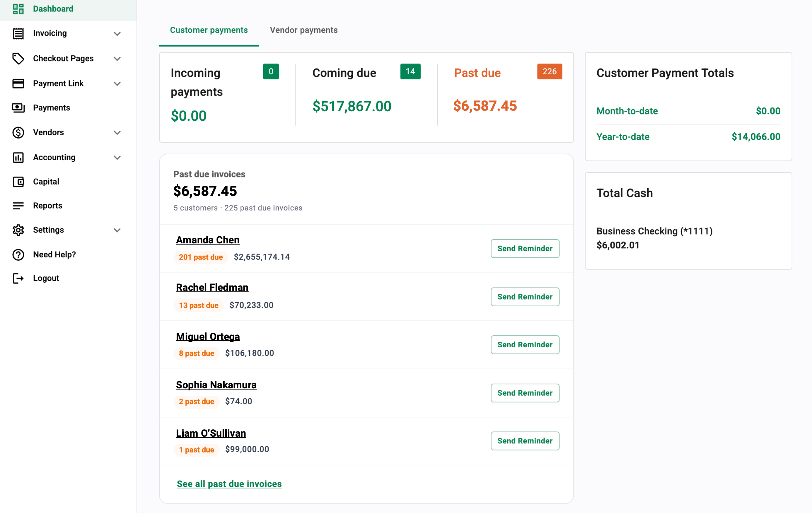Click the Past due 226 badge
The width and height of the screenshot is (812, 514).
tap(549, 71)
